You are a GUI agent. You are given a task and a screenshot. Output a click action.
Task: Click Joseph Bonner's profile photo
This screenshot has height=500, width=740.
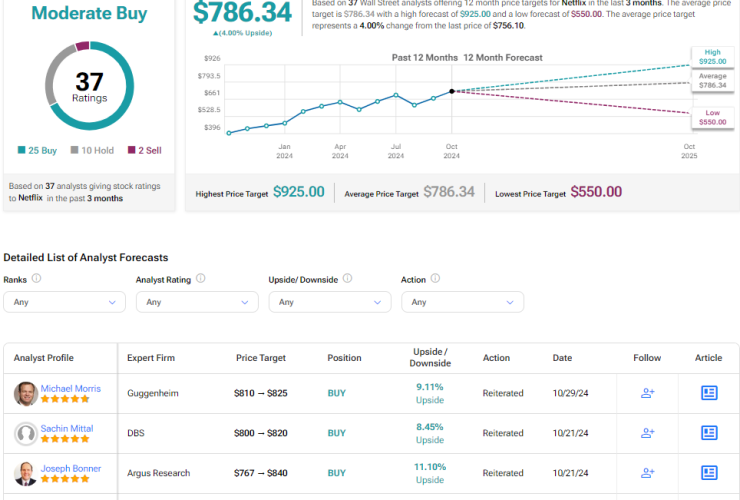25,474
